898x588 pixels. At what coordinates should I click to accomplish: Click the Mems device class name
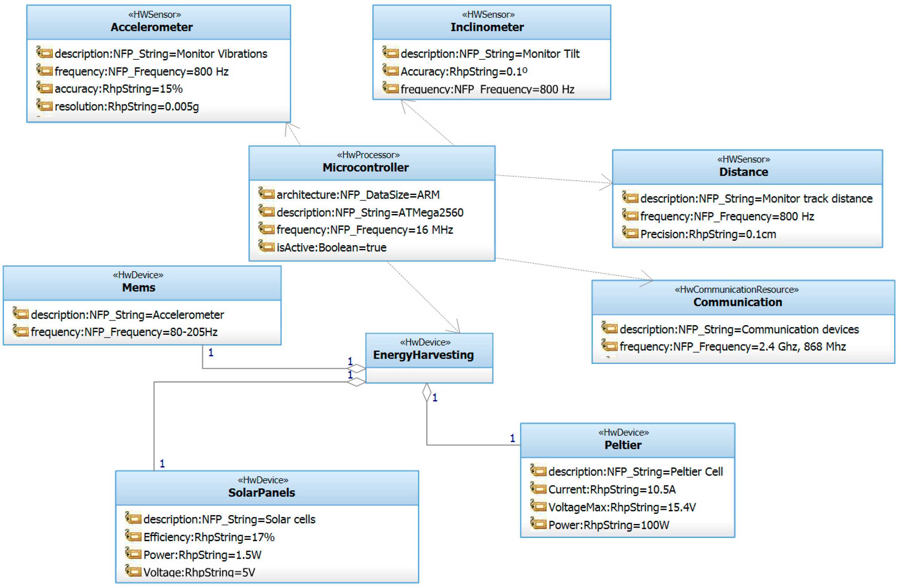point(139,288)
